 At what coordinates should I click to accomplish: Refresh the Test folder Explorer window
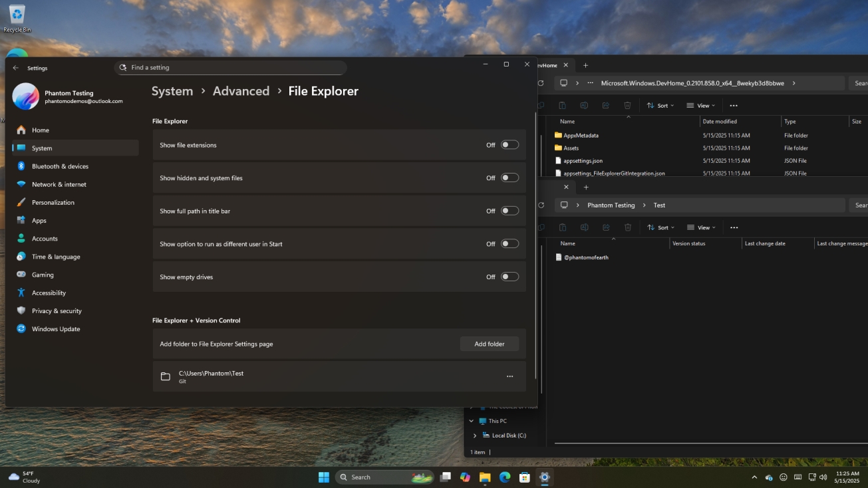540,205
